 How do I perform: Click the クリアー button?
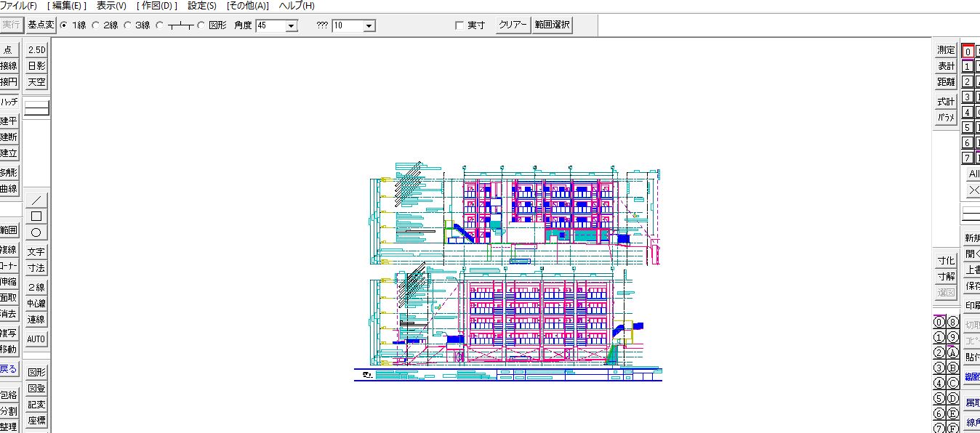tap(513, 25)
